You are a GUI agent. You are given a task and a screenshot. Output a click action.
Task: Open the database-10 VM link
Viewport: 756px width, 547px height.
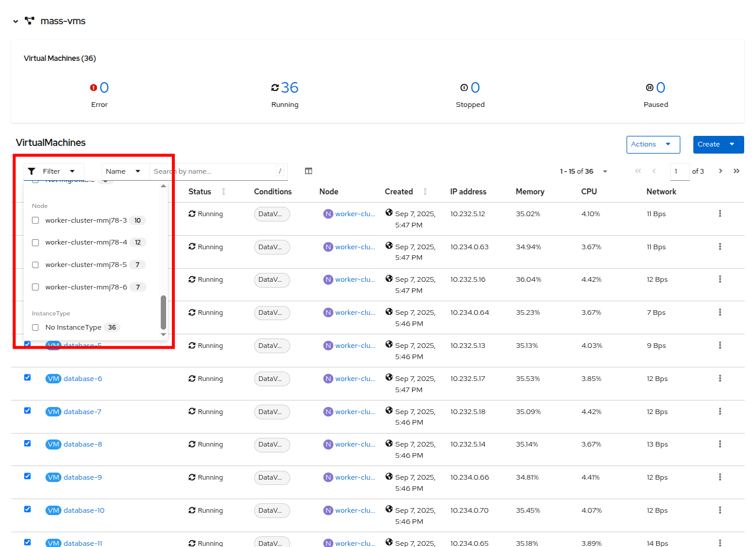pyautogui.click(x=84, y=510)
